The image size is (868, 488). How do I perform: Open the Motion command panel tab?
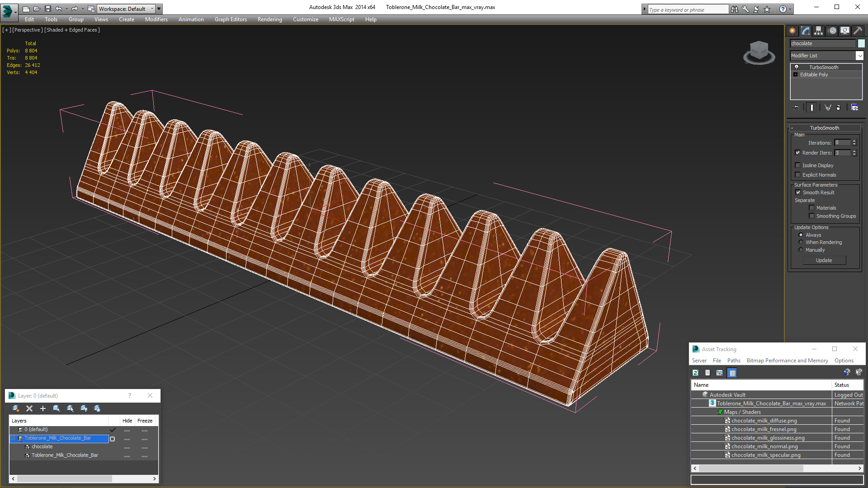pyautogui.click(x=832, y=31)
